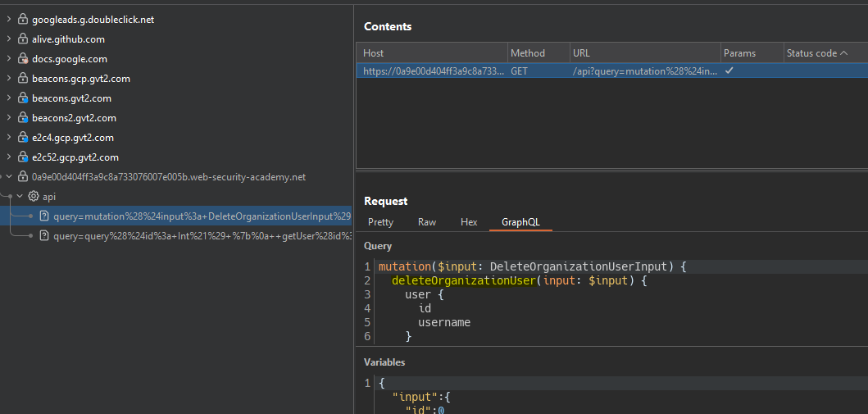
Task: Expand the e2c52.gcp.gvt2.com tree node
Action: (8, 157)
